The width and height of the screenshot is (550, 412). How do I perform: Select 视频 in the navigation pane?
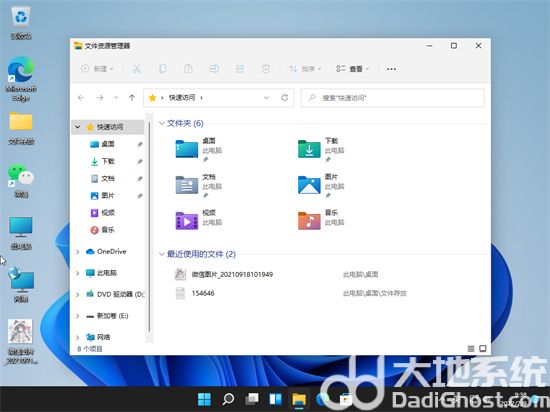[x=108, y=213]
